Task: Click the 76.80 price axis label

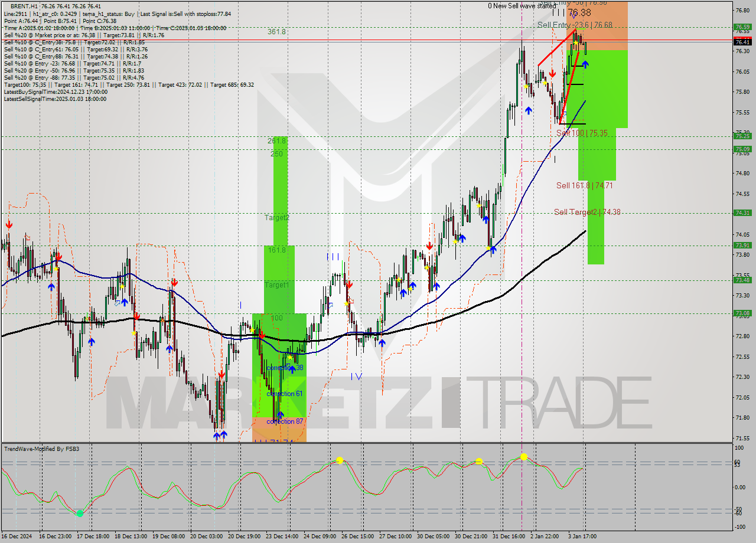Action: 742,11
